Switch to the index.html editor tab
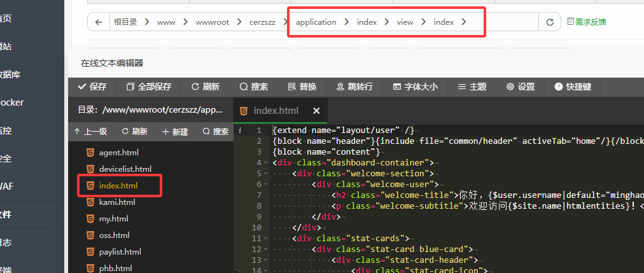This screenshot has width=644, height=273. coord(276,111)
